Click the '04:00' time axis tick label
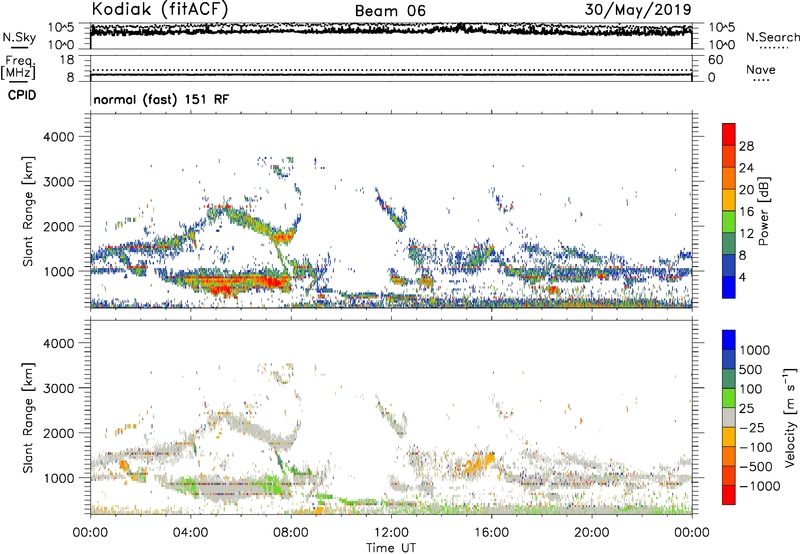This screenshot has height=554, width=800. point(190,533)
